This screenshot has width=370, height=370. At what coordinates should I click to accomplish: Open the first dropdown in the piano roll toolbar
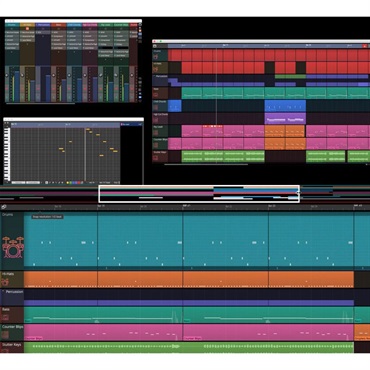[x=18, y=182]
